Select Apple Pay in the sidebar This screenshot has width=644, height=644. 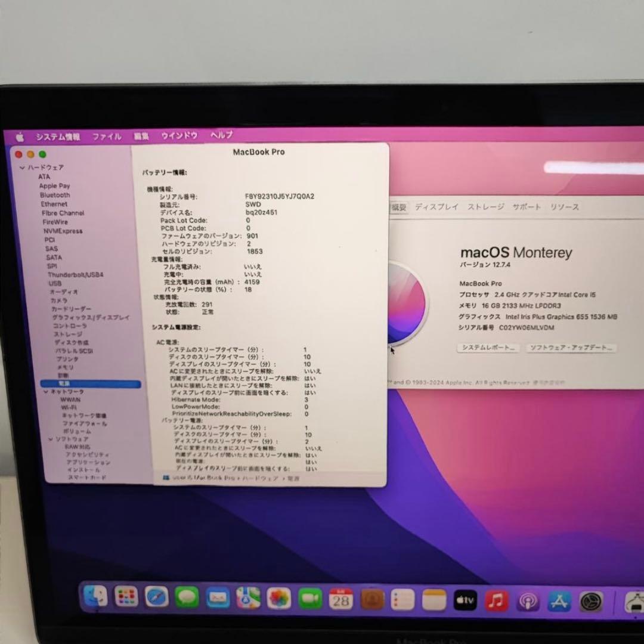(55, 185)
